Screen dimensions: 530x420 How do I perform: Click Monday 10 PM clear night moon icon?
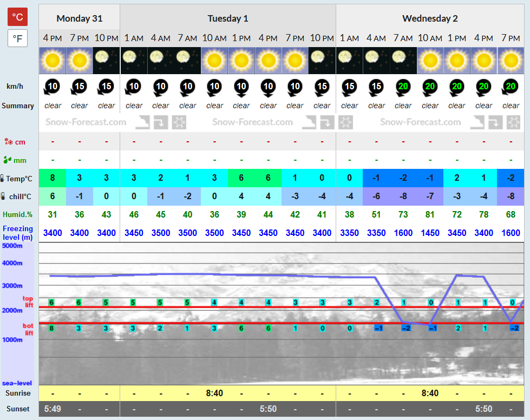tap(106, 61)
